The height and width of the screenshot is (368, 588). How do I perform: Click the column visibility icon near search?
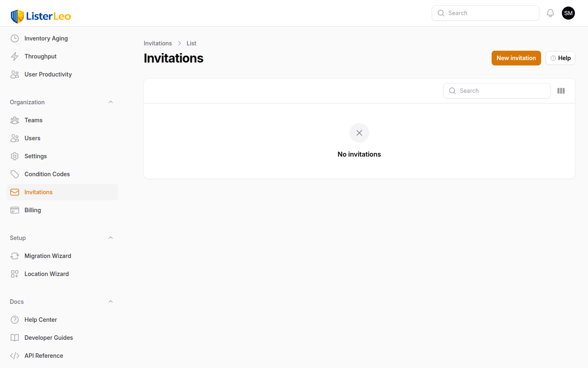pos(561,90)
